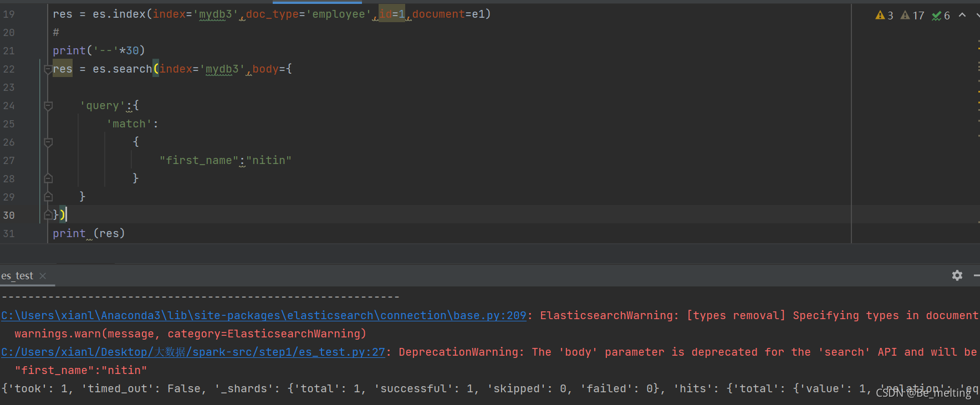The image size is (980, 405).
Task: Click print (res) statement on line 31
Action: point(89,234)
